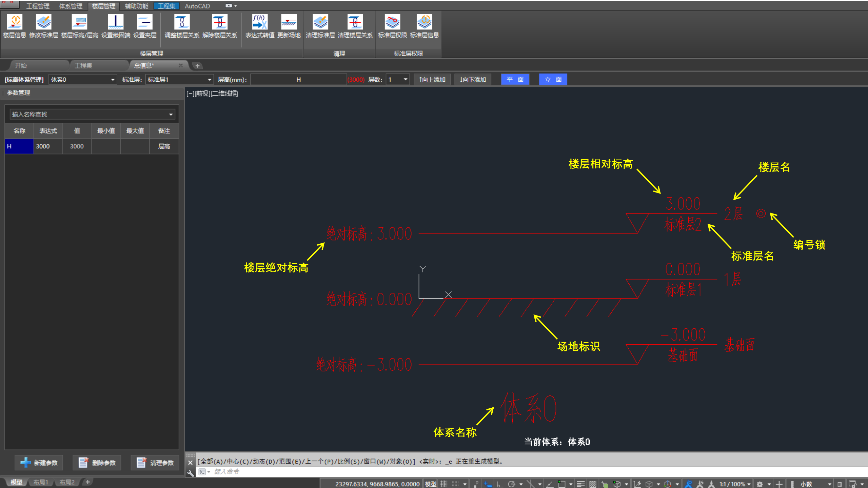Switch to 体系管理 ribbon tab
868x488 pixels.
71,6
